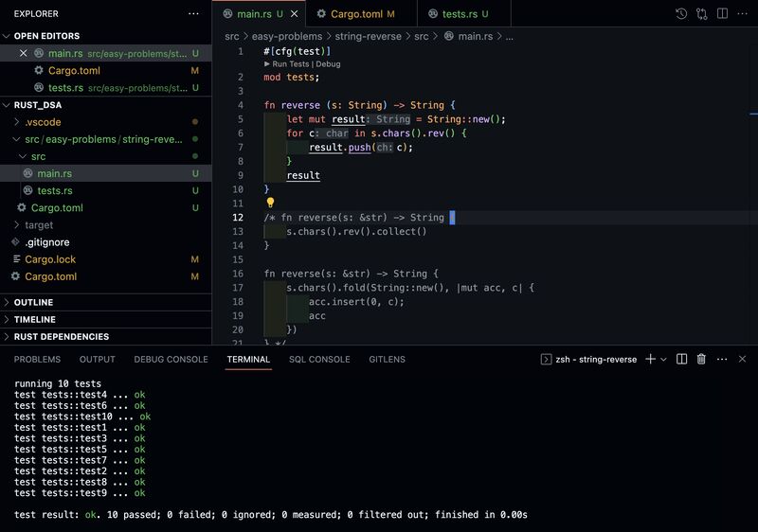Expand the Outline section
Image resolution: width=758 pixels, height=532 pixels.
pos(33,302)
